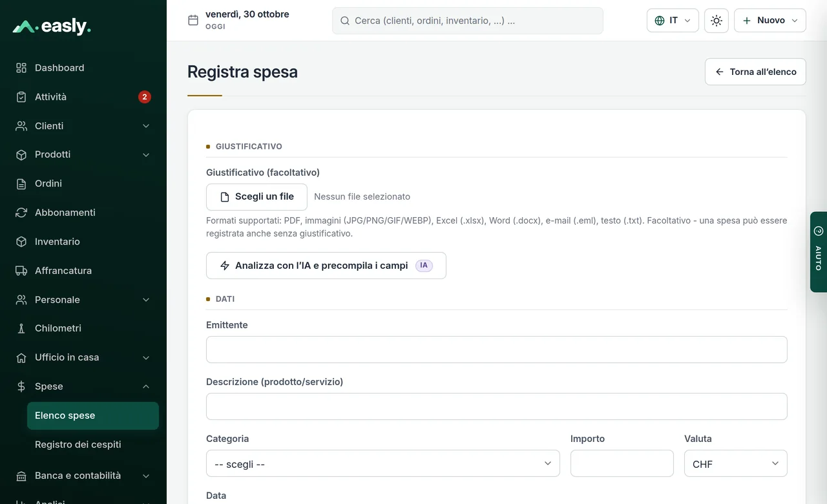Open the Nuovo dropdown menu
827x504 pixels.
tap(770, 21)
